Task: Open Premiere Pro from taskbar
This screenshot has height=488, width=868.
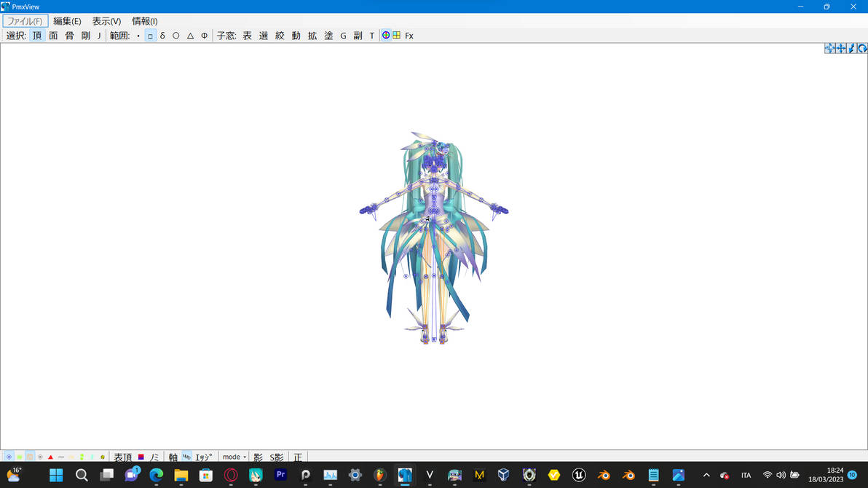Action: tap(280, 476)
